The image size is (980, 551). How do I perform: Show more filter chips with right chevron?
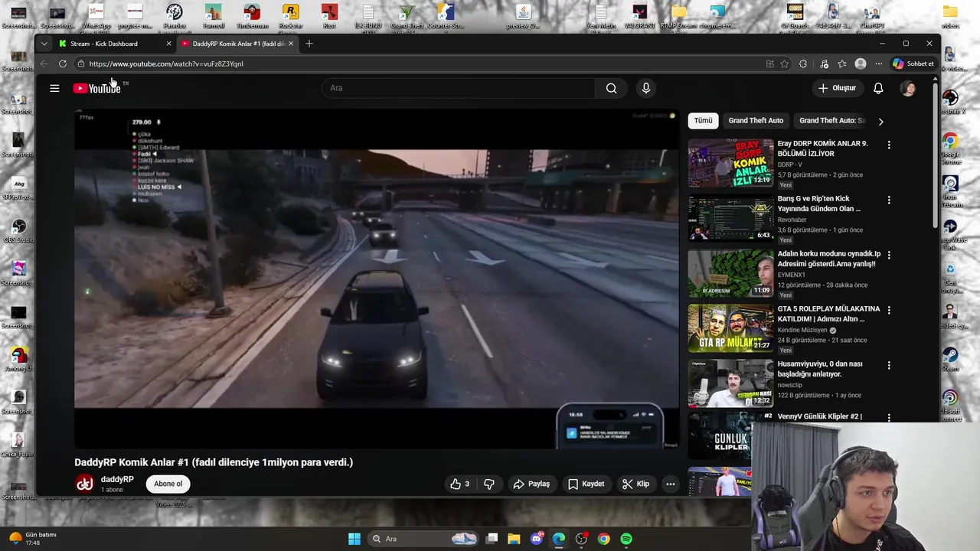click(x=880, y=122)
